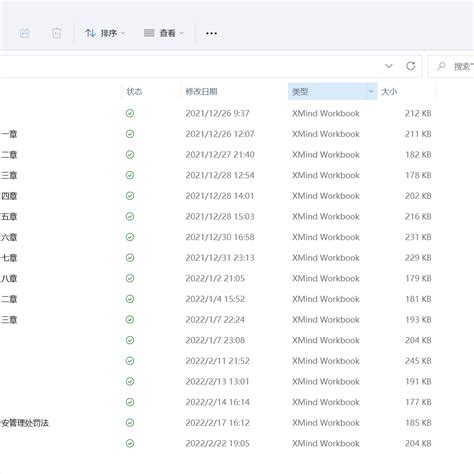Click sync status icon for 四章 row
Viewport: 474px width, 474px height.
tap(130, 196)
